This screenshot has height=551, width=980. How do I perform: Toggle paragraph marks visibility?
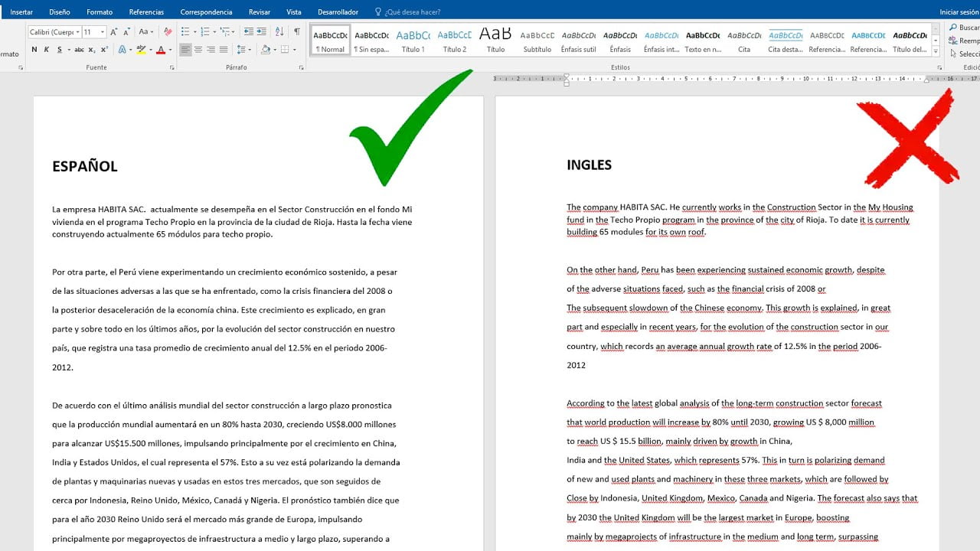click(297, 32)
